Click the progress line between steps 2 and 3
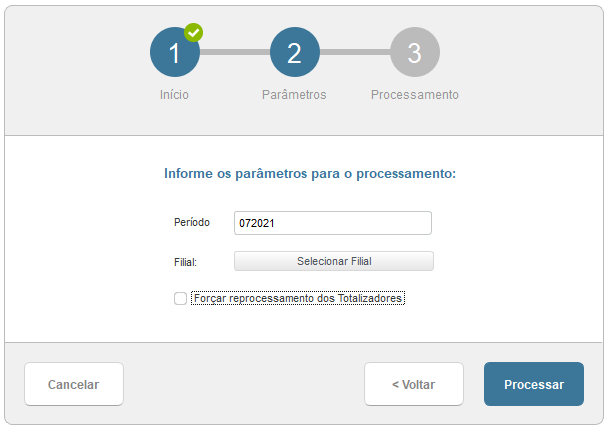This screenshot has width=609, height=429. [354, 52]
